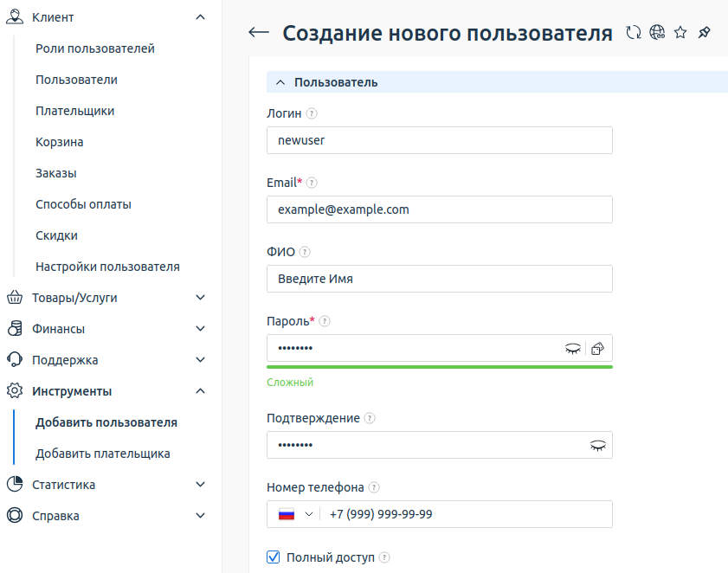Reveal password in the Подтверждение field
Image resolution: width=728 pixels, height=573 pixels.
[x=596, y=445]
